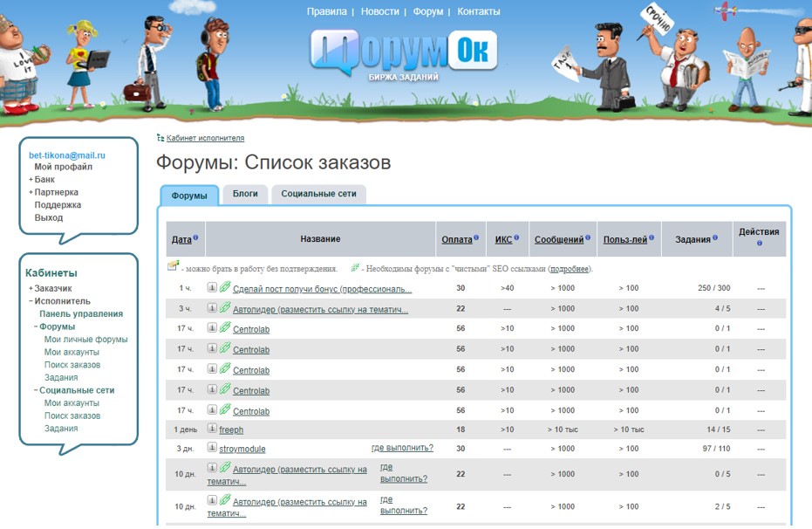Image resolution: width=812 pixels, height=529 pixels.
Task: Collapse the Исполнитель cabinet
Action: (31, 301)
